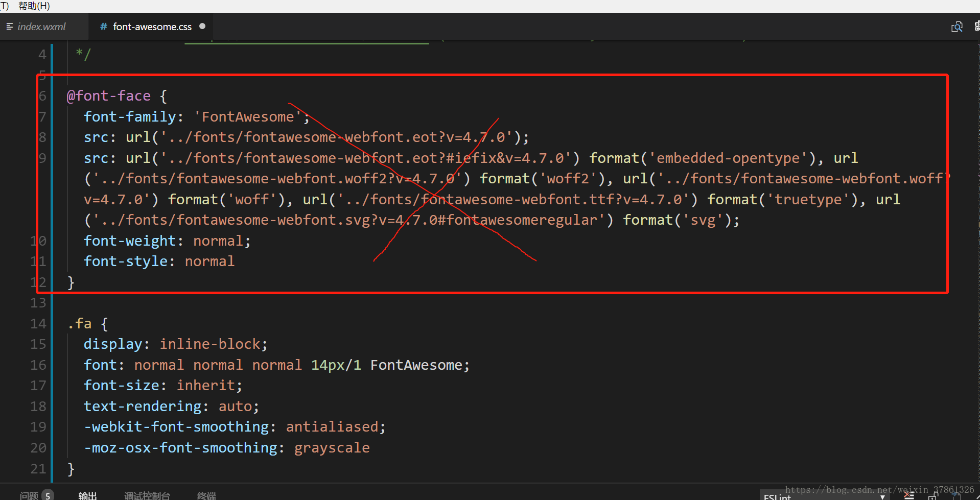Click the 'font-style: normal' line
The width and height of the screenshot is (980, 500).
159,261
